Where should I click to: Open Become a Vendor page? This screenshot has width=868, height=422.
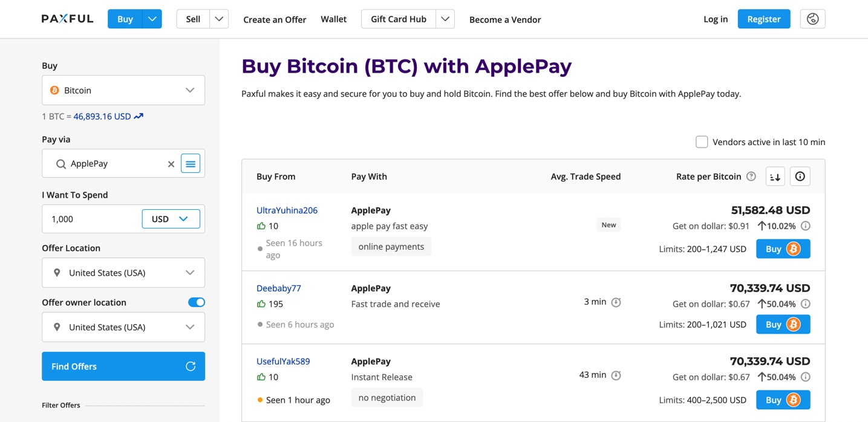tap(505, 19)
